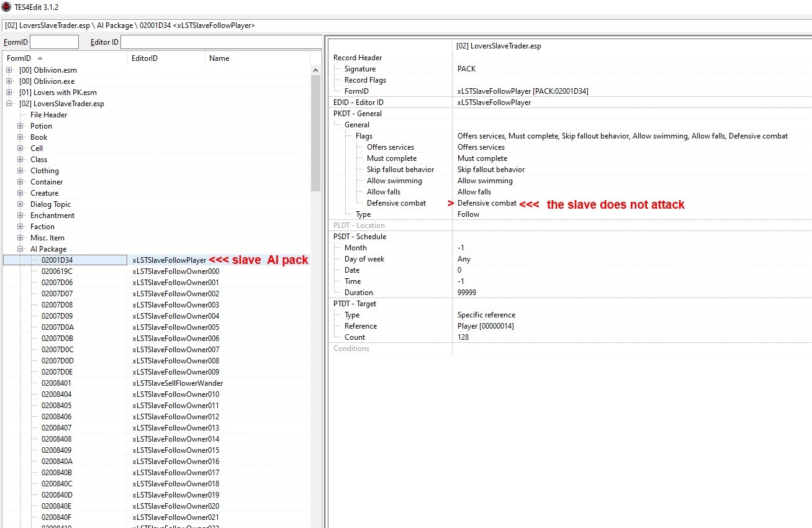Expand the Misc. Item group
Viewport: 812px width, 528px height.
click(x=20, y=238)
